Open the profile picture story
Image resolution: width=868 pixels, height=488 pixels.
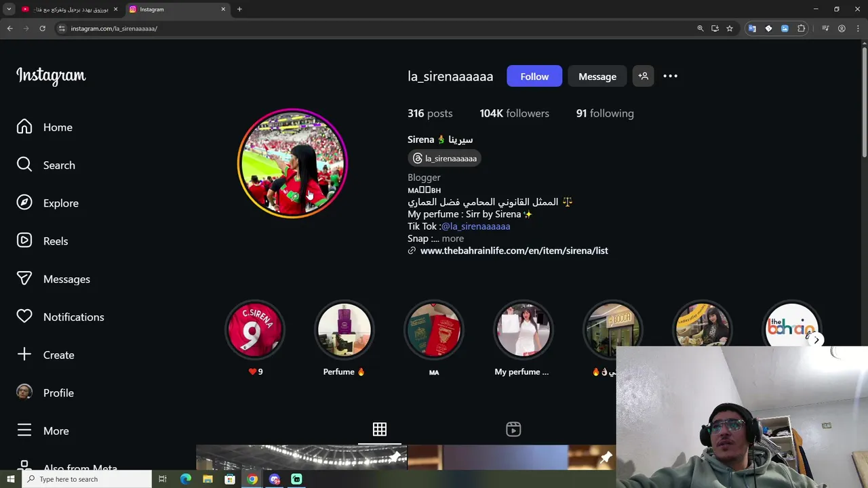[292, 163]
